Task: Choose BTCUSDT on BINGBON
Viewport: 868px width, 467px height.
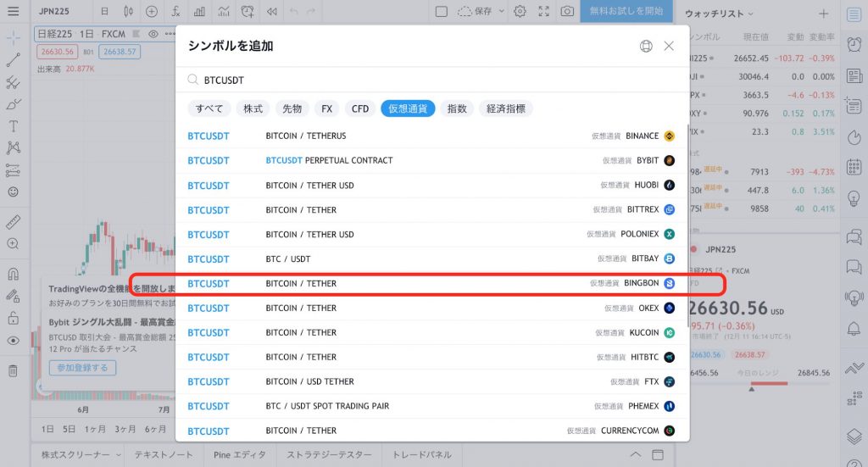Action: coord(431,283)
